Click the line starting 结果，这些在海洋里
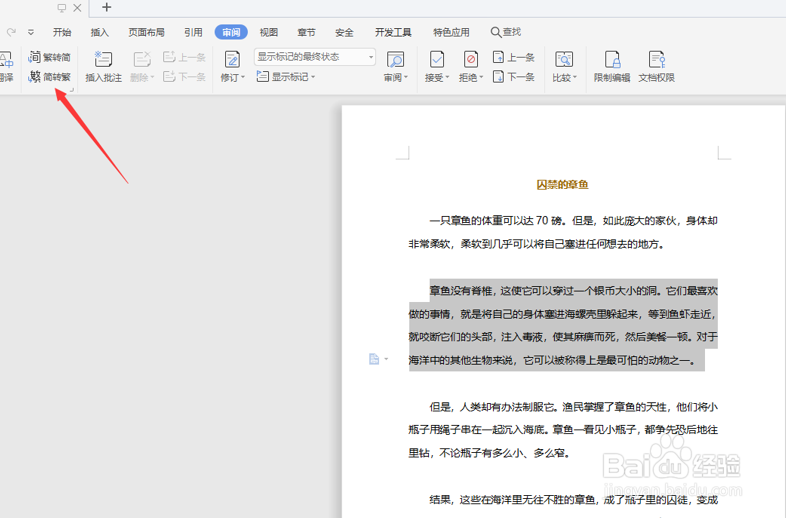786x518 pixels. [x=574, y=499]
